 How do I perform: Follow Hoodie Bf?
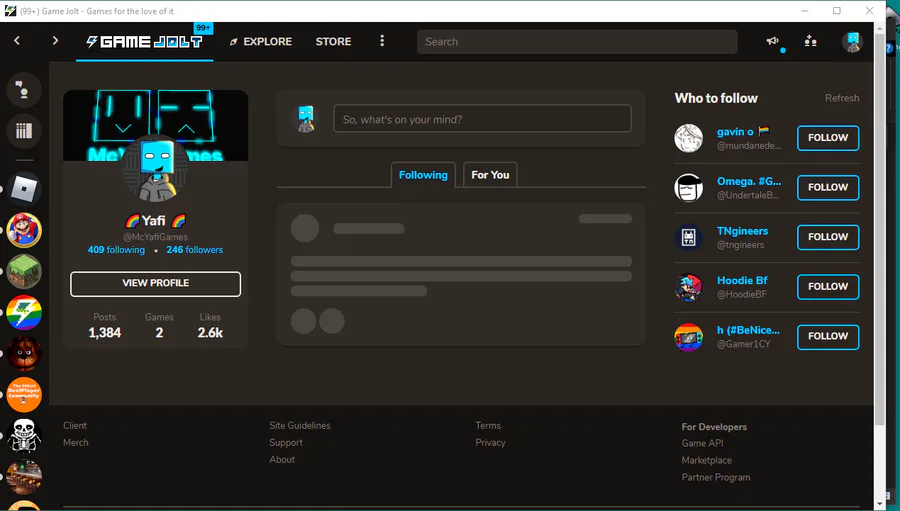point(828,287)
